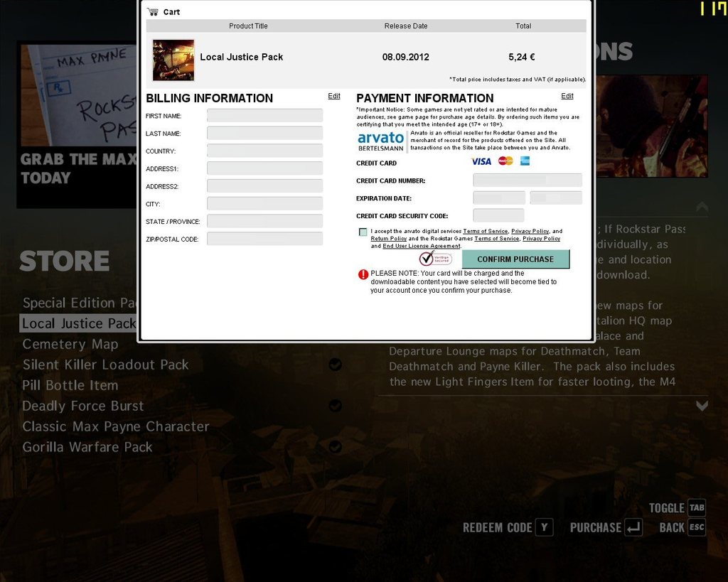
Task: Edit the payment information
Action: [x=567, y=96]
